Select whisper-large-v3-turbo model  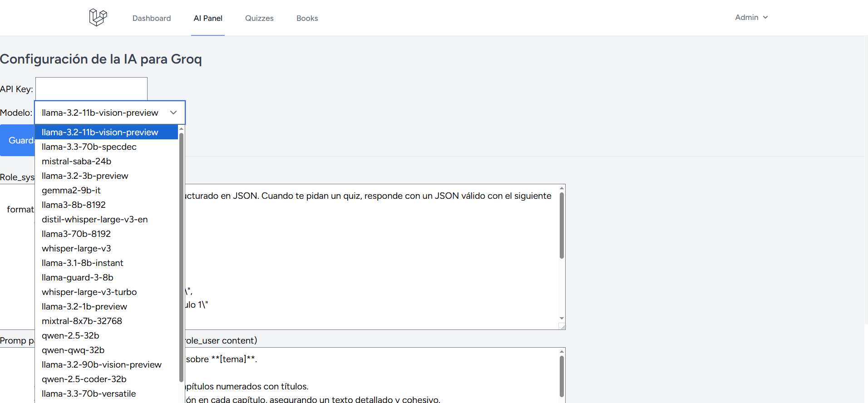pyautogui.click(x=106, y=292)
